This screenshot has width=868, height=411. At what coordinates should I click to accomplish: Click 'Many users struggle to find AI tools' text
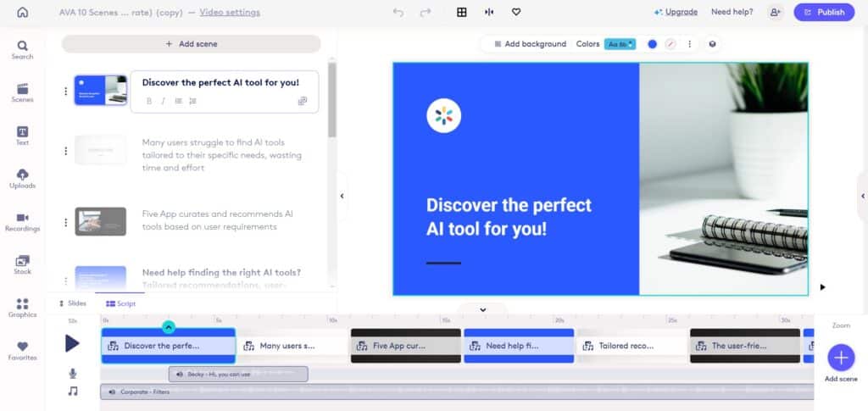[x=222, y=155]
